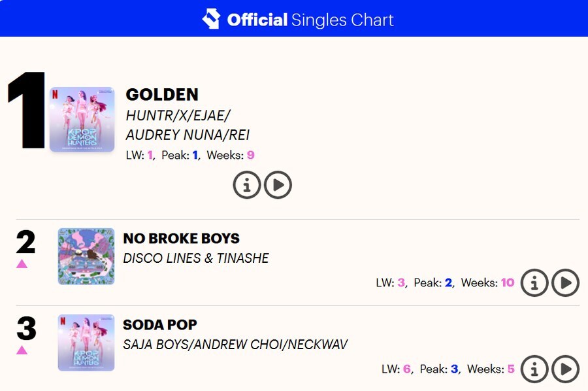The height and width of the screenshot is (391, 588).
Task: Click the Golden album artwork
Action: point(82,119)
